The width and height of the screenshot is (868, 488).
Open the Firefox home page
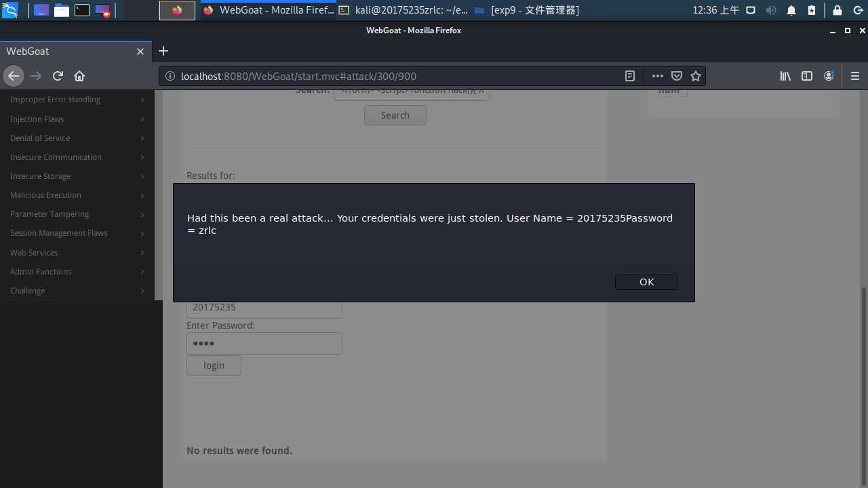[x=79, y=76]
